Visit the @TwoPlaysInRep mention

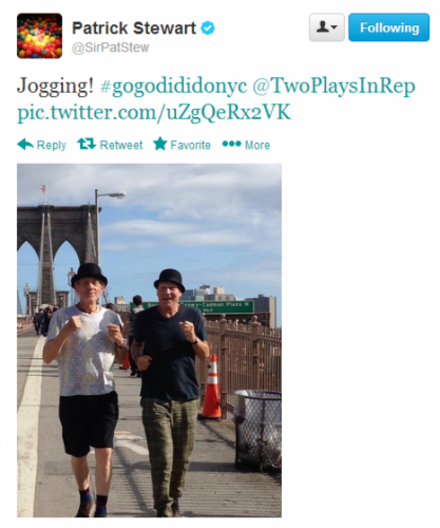point(334,87)
